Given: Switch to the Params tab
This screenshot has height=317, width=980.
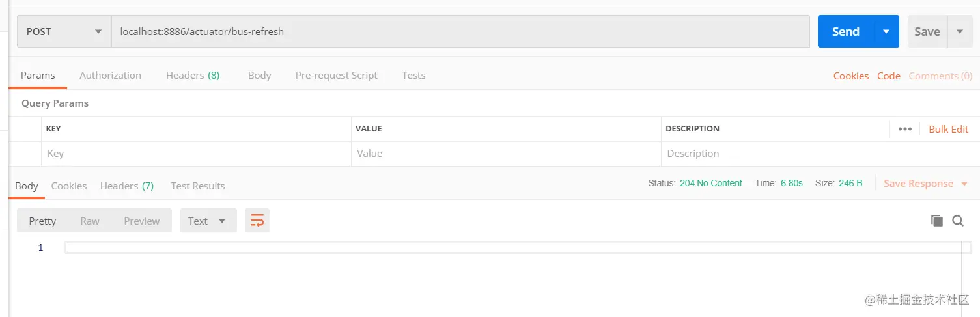Looking at the screenshot, I should click(x=38, y=76).
